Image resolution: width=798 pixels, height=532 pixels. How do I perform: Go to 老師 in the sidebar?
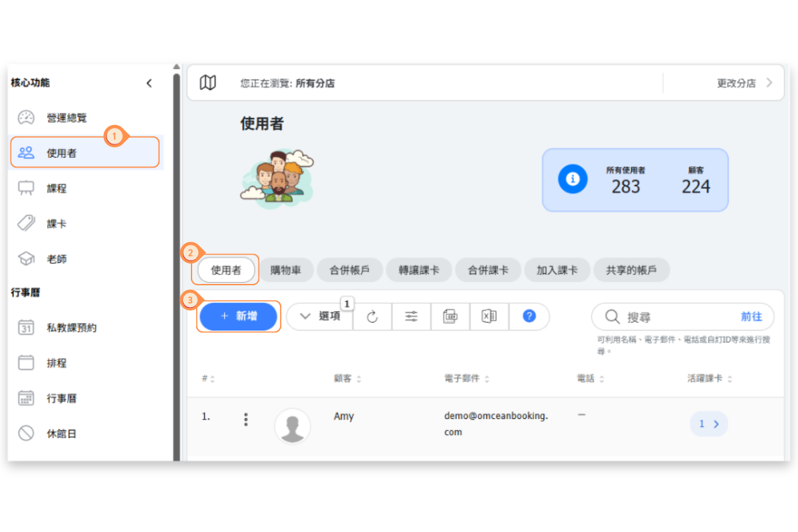point(57,259)
